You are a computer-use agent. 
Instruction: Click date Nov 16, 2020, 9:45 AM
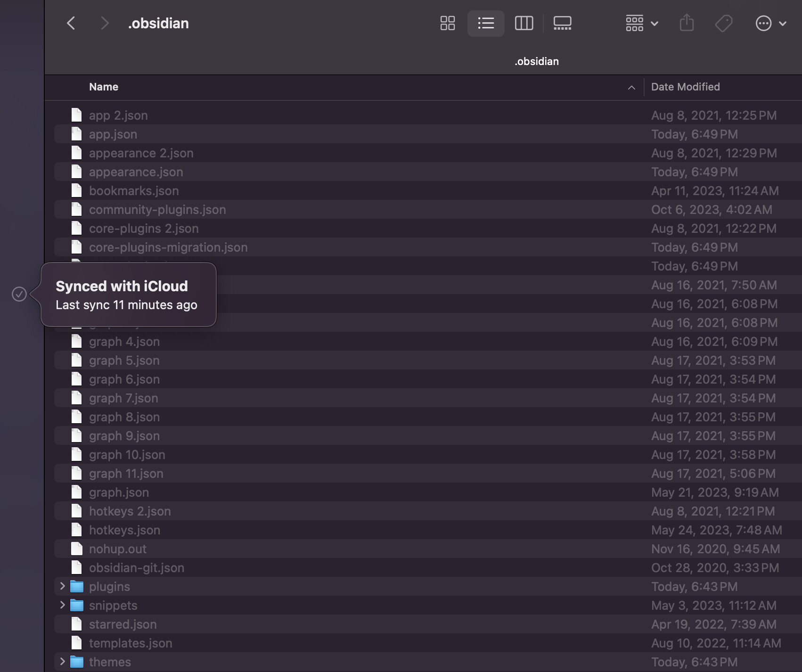click(x=715, y=549)
